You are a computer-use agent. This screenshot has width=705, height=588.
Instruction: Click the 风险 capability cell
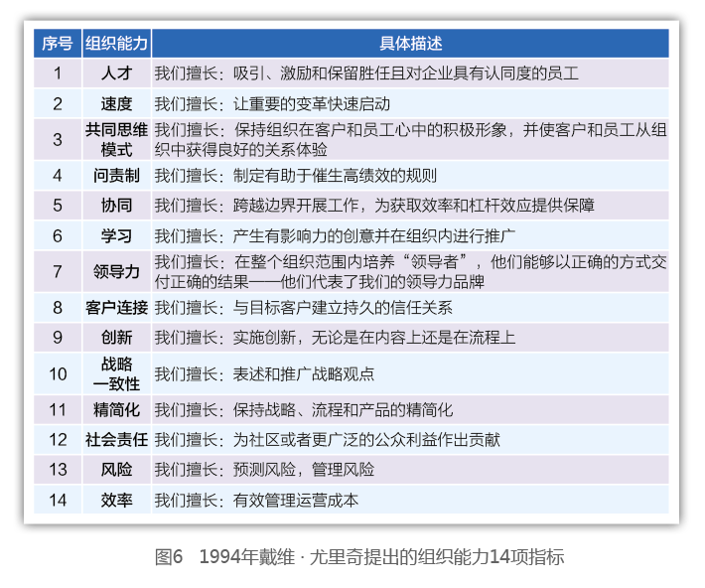click(x=116, y=469)
